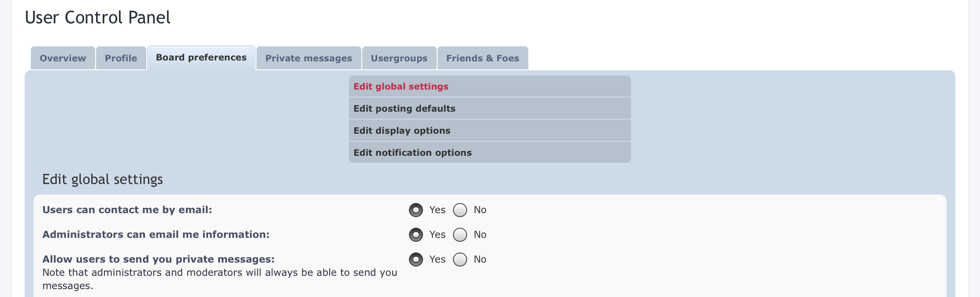Click the large Edit global settings section heading

click(102, 179)
